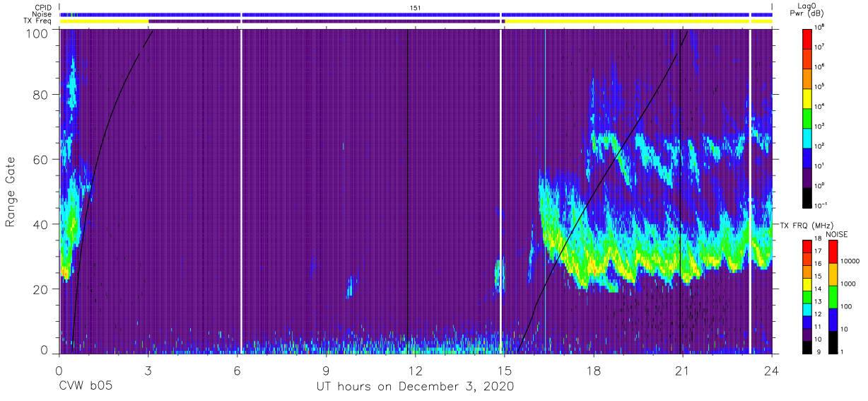Click the CPID value '151'
The image size is (868, 401).
(x=415, y=8)
